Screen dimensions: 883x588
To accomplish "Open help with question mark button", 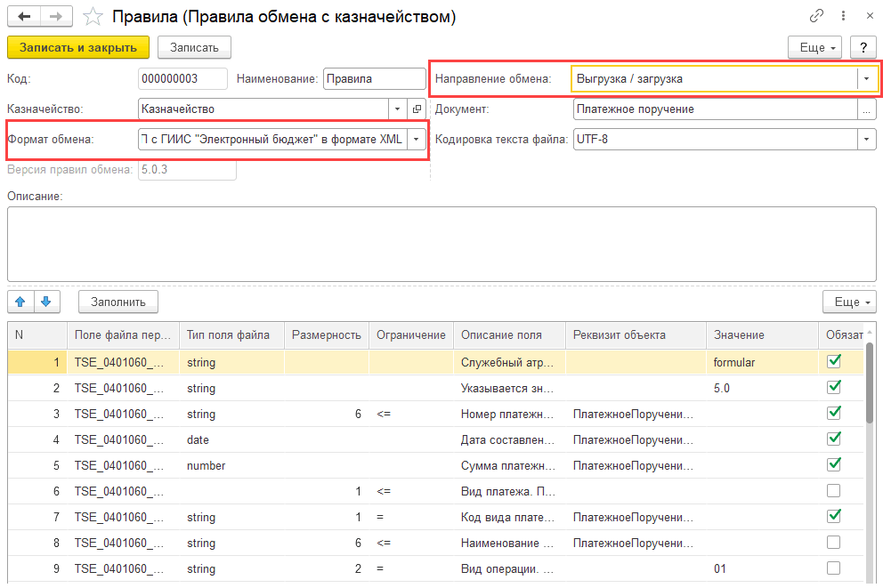I will 863,47.
